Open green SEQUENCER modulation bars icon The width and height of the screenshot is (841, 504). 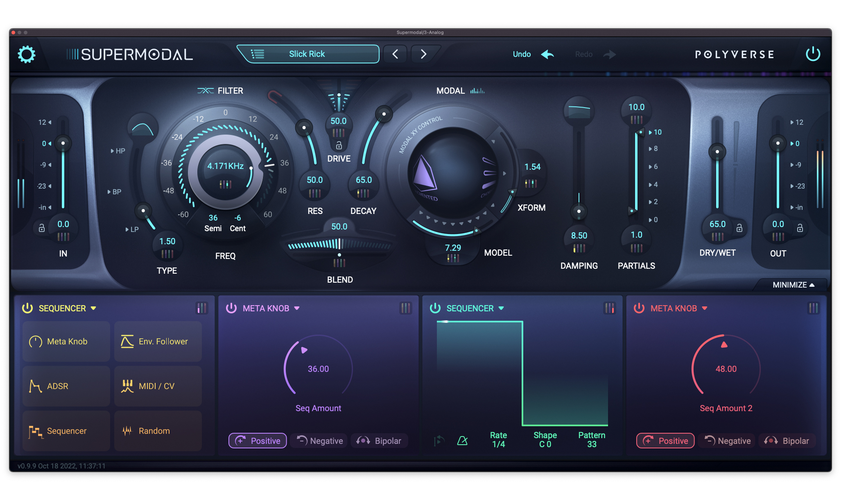(610, 308)
